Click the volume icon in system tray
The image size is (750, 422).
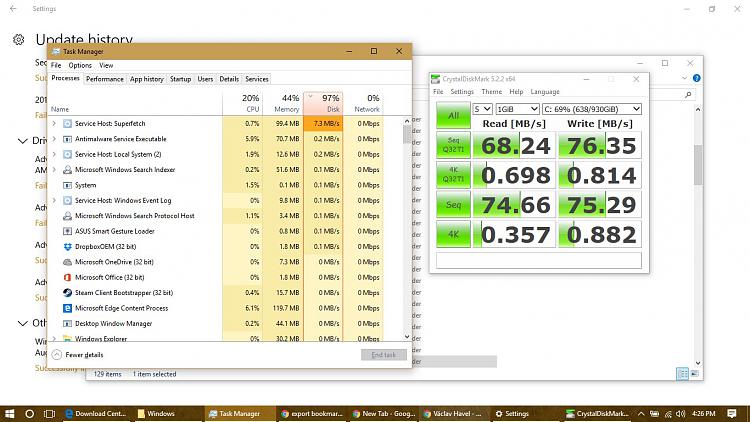681,413
